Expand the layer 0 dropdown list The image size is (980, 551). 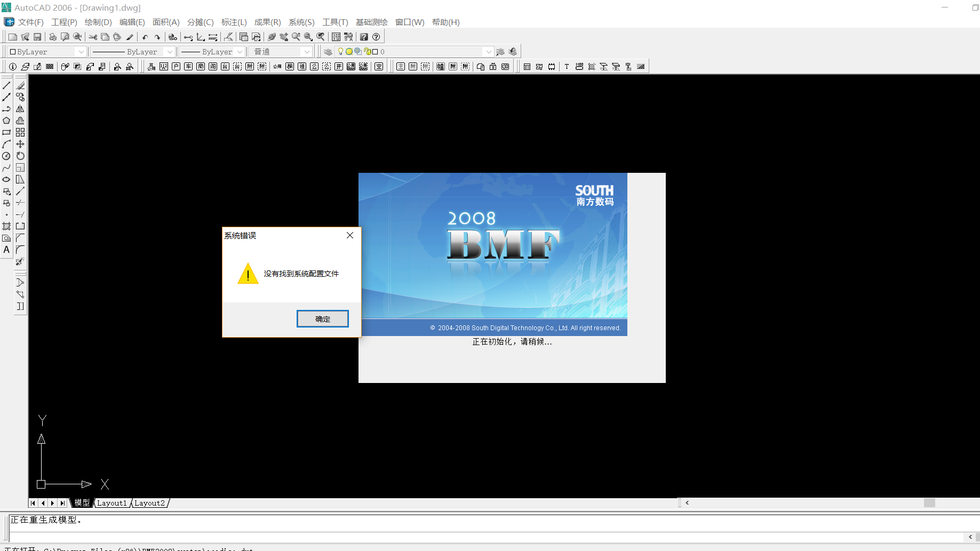(488, 52)
